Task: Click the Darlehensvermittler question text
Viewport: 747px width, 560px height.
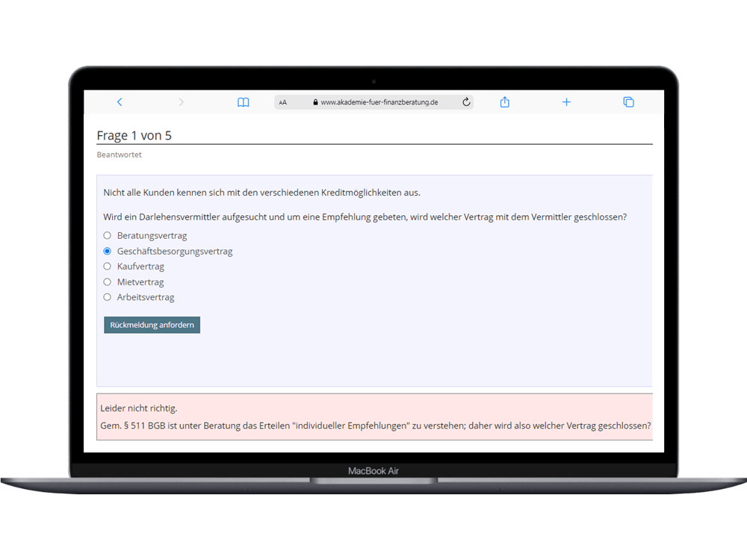Action: pos(365,217)
